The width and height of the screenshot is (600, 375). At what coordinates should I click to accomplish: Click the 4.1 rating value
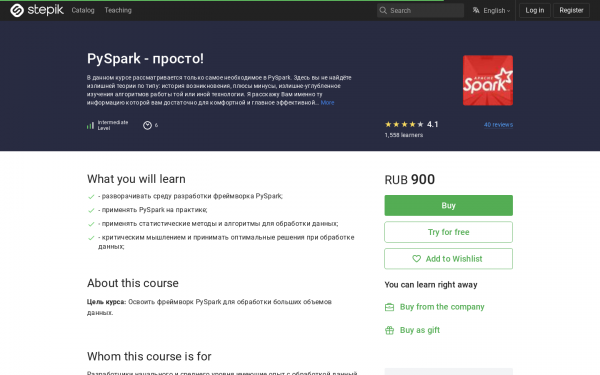coord(432,124)
